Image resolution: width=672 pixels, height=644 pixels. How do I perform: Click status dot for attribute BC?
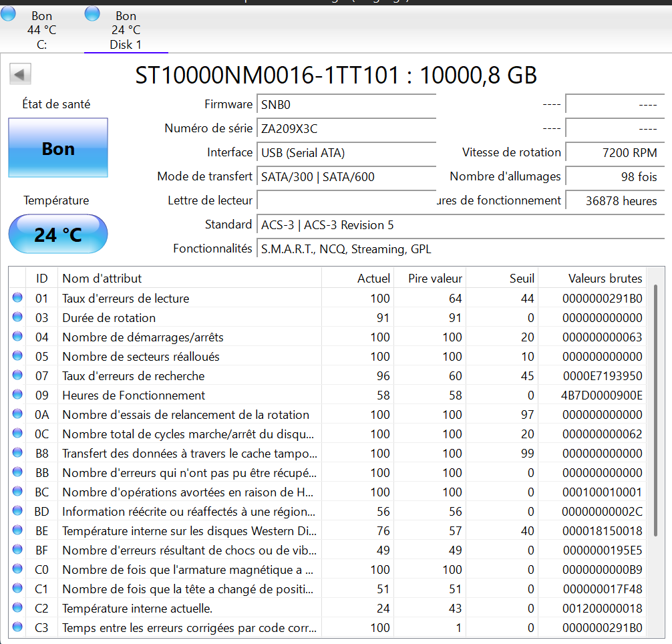click(17, 491)
